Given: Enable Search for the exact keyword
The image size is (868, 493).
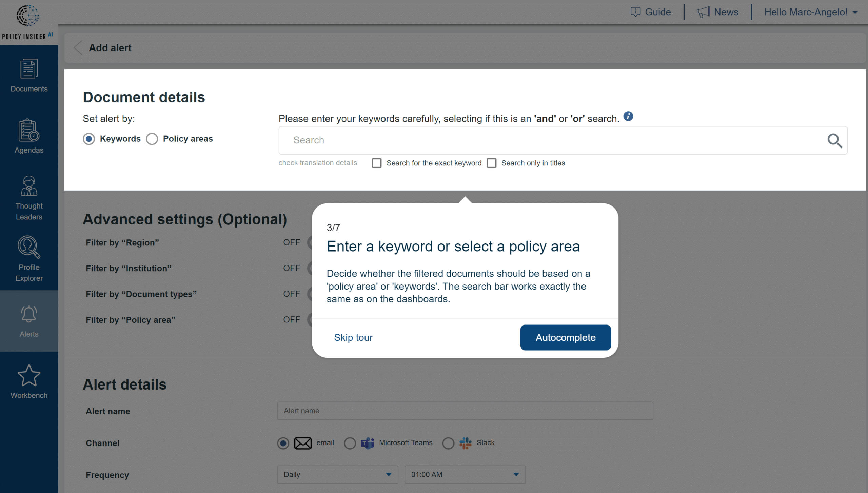Looking at the screenshot, I should coord(377,163).
